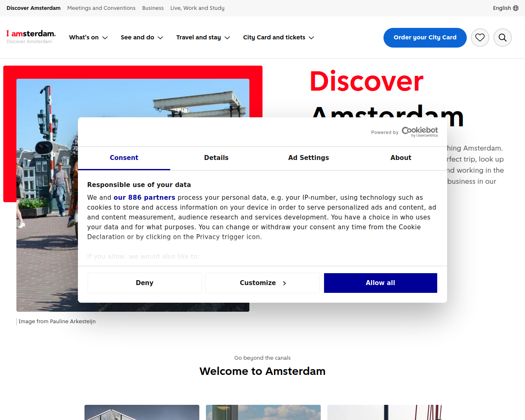Click Go beyond the canals text
This screenshot has width=525, height=420.
click(262, 358)
